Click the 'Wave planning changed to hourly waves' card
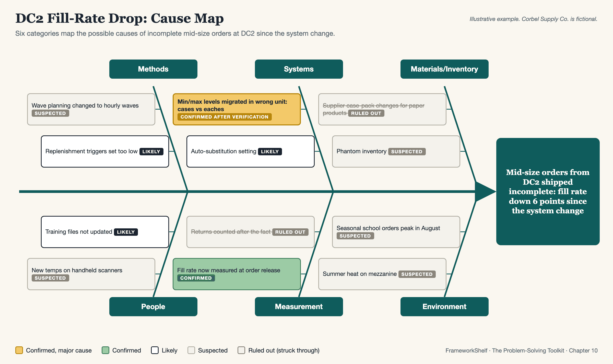 click(x=91, y=109)
